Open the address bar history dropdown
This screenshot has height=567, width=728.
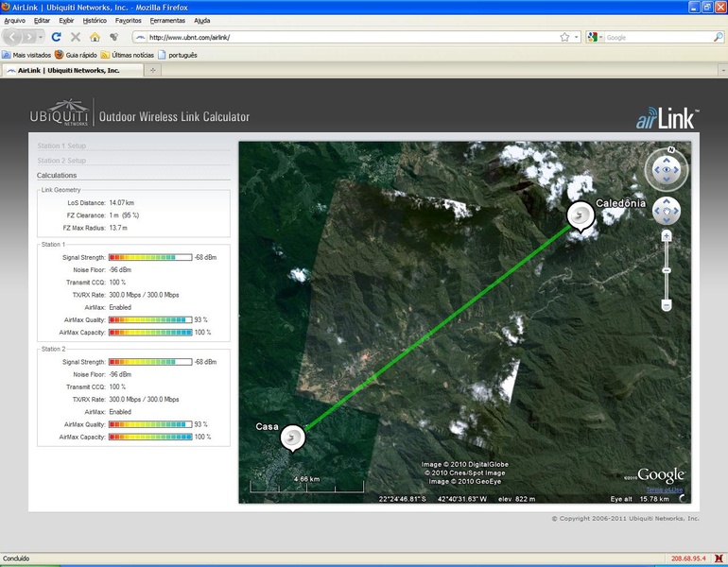[x=576, y=37]
